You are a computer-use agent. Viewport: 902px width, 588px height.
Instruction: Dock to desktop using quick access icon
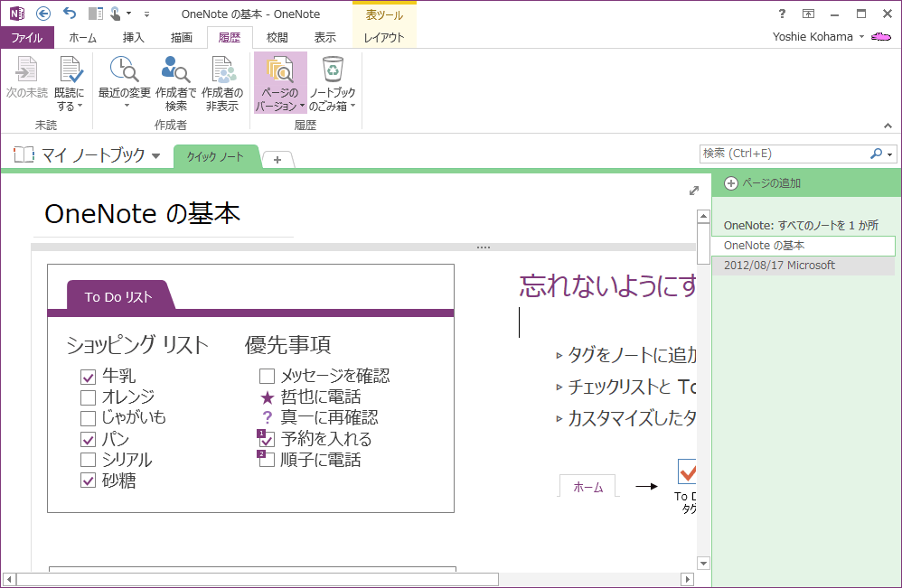[96, 14]
